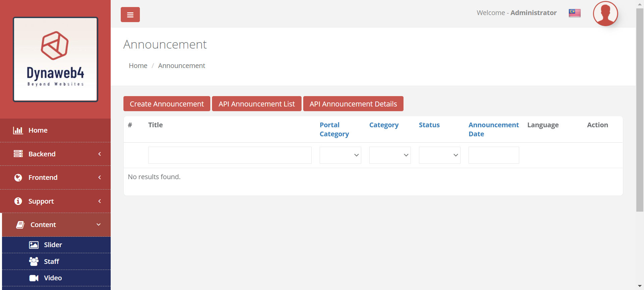Toggle the hamburger sidebar menu button
644x290 pixels.
[x=130, y=15]
